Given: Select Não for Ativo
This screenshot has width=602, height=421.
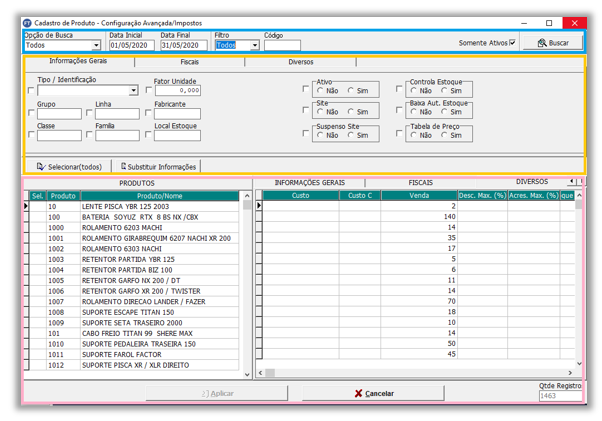Looking at the screenshot, I should pos(320,91).
